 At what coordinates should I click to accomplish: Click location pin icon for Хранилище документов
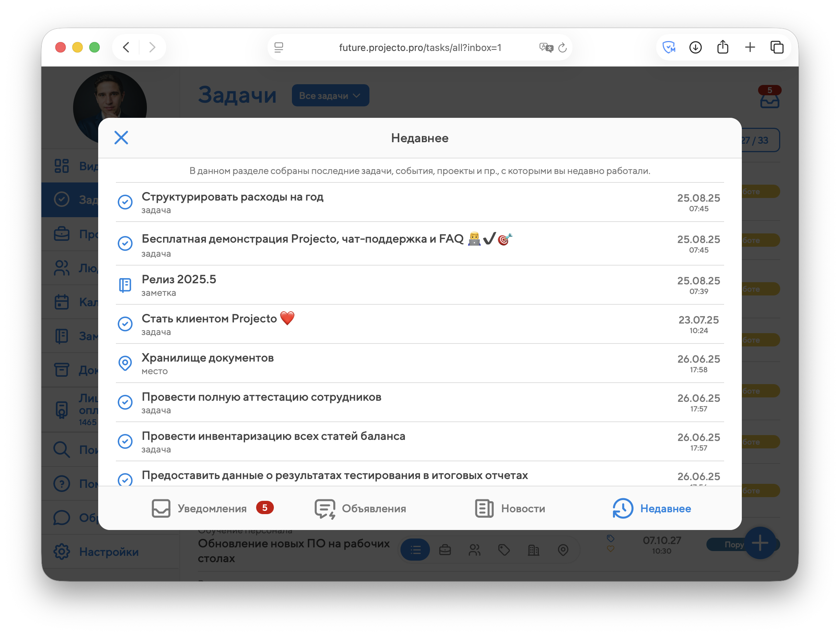coord(125,363)
